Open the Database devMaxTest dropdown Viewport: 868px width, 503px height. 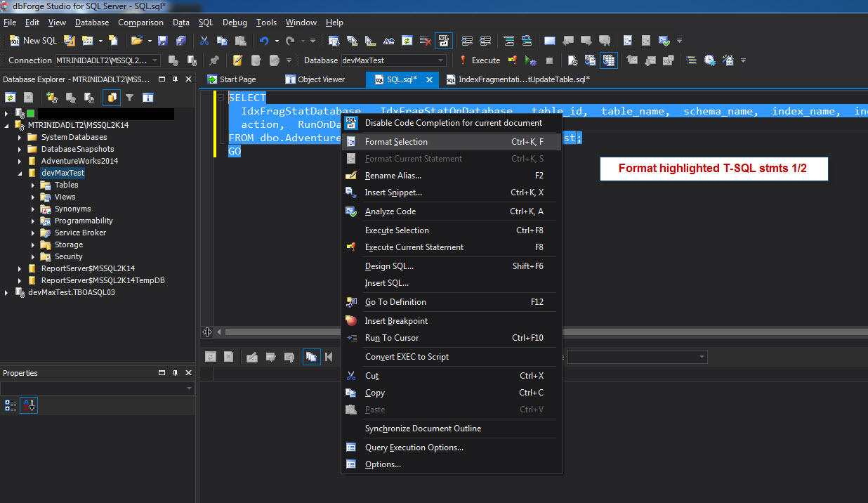[440, 60]
